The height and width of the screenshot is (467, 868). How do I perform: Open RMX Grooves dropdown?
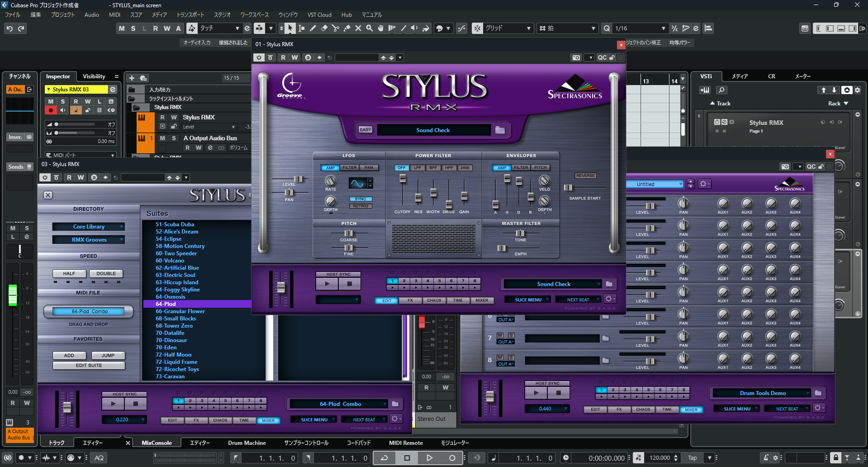[89, 239]
